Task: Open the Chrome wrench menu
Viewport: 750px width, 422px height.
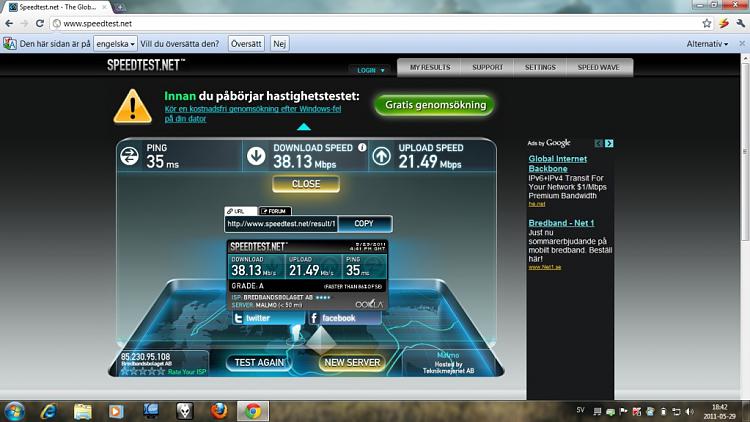Action: (740, 23)
